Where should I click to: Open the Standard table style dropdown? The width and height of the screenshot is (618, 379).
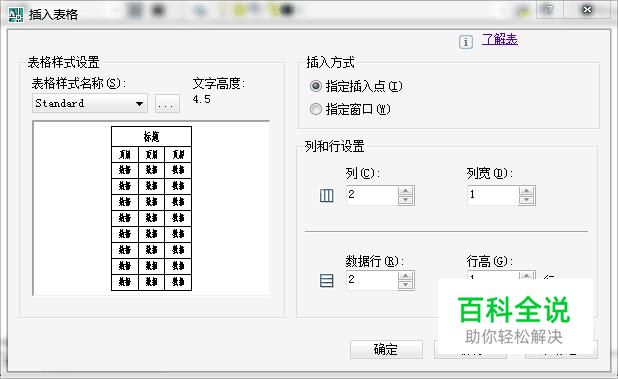coord(90,103)
